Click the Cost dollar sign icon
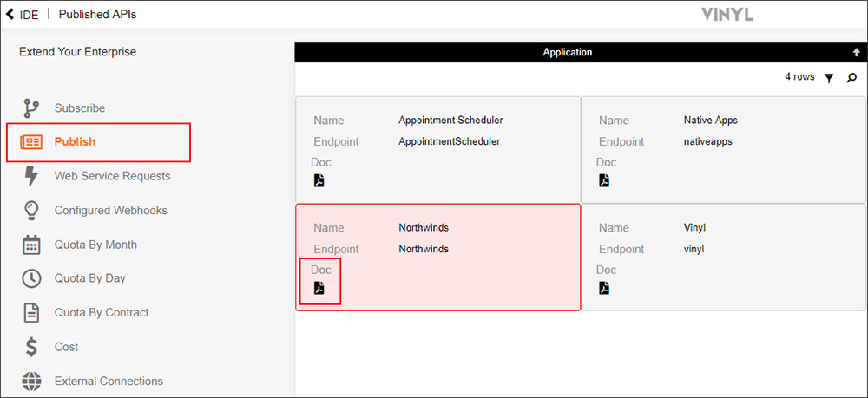This screenshot has width=868, height=398. click(31, 347)
